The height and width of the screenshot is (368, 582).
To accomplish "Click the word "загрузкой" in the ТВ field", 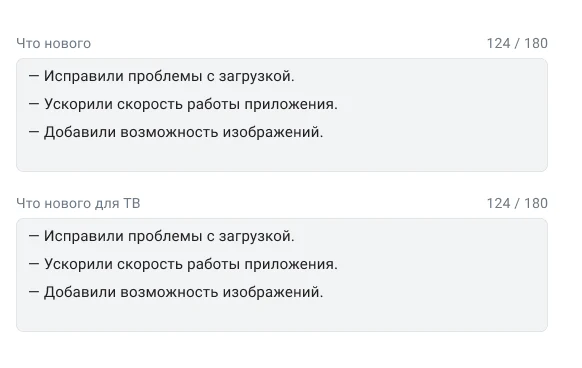I will 254,237.
